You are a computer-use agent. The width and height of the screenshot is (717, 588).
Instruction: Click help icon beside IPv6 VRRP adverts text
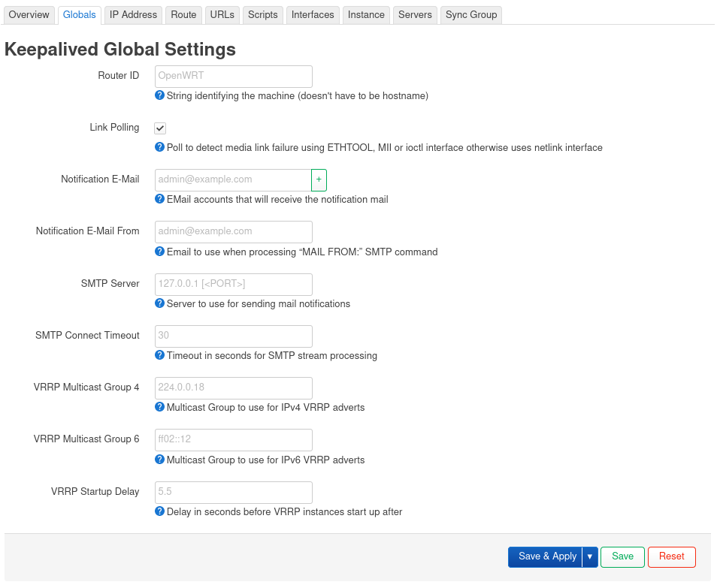[x=159, y=459]
